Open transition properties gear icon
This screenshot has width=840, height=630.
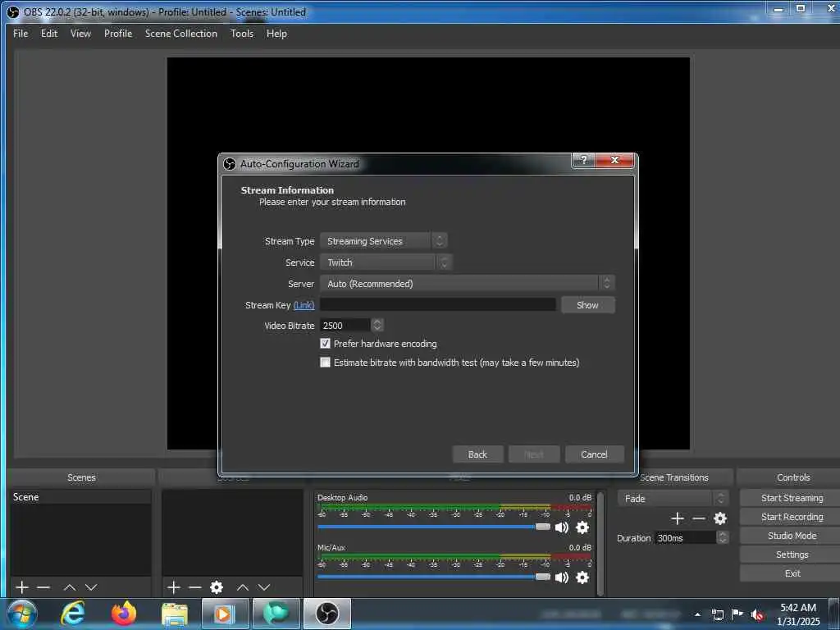click(720, 518)
